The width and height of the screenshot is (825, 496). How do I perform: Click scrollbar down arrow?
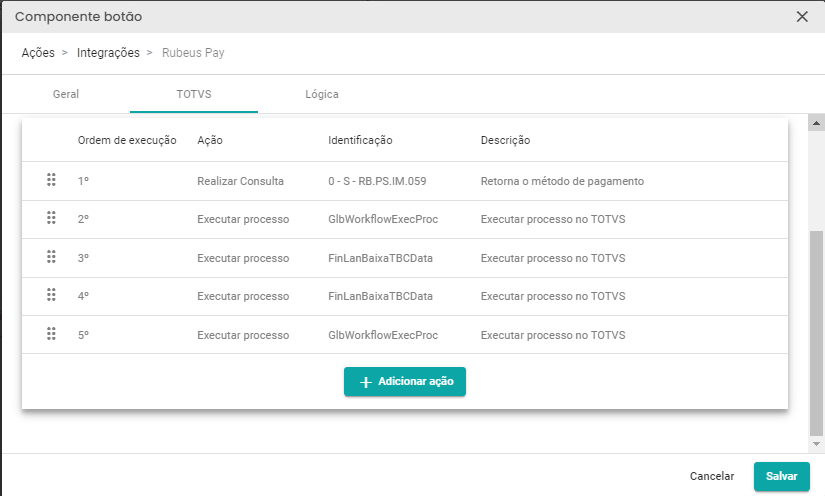point(816,444)
